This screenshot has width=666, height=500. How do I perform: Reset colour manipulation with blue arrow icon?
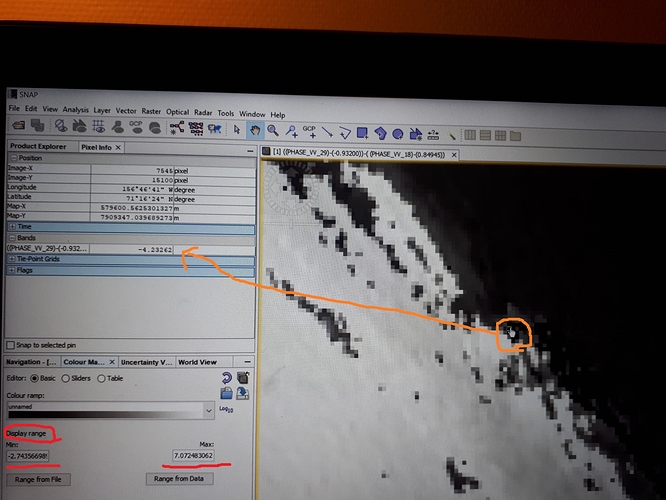(226, 378)
